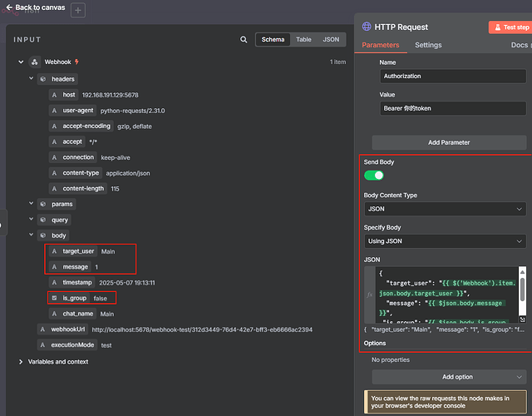
Task: Select the webhookUrl field pill
Action: [x=62, y=329]
